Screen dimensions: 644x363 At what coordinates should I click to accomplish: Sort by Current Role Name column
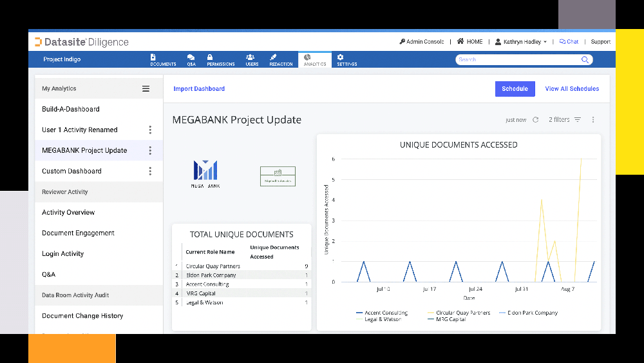coord(210,252)
